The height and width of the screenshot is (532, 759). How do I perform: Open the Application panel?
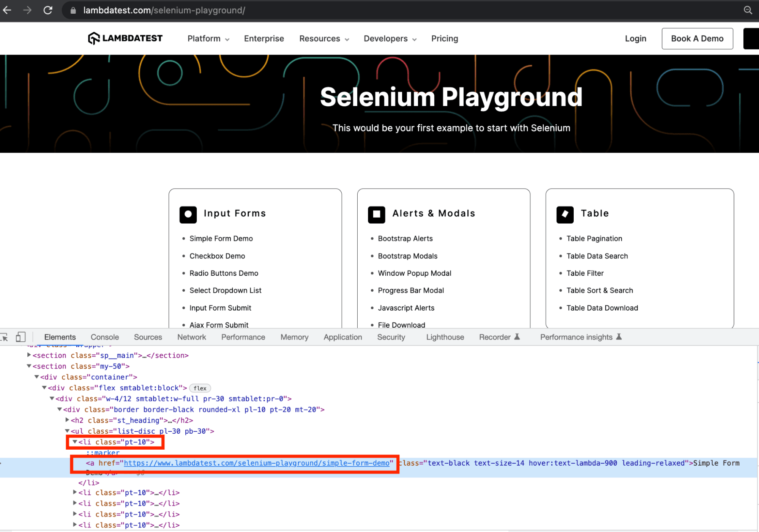[x=342, y=337]
